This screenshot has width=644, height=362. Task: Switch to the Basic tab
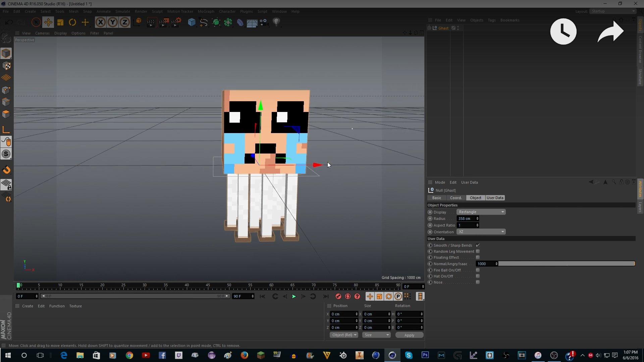(437, 198)
